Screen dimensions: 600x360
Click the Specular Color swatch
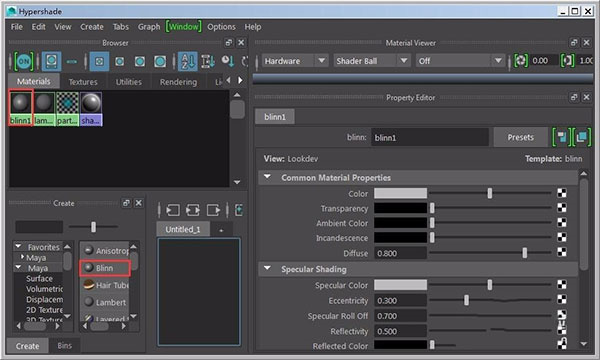tap(400, 285)
